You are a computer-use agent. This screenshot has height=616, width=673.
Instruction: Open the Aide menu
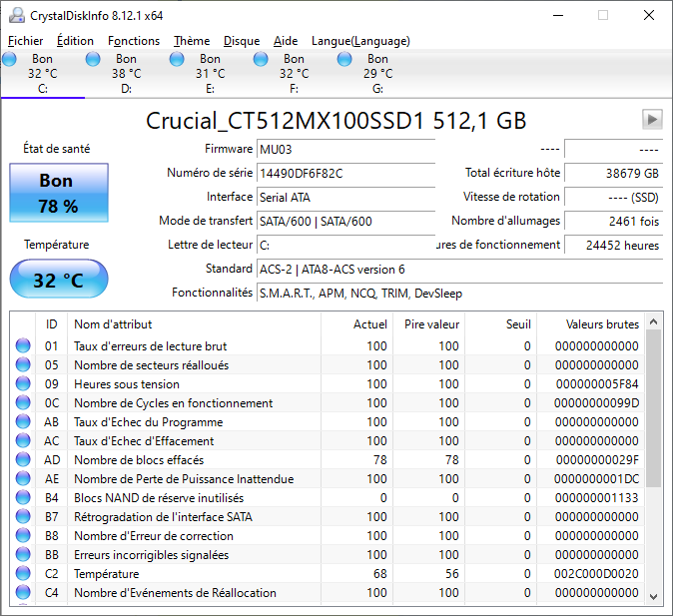286,41
